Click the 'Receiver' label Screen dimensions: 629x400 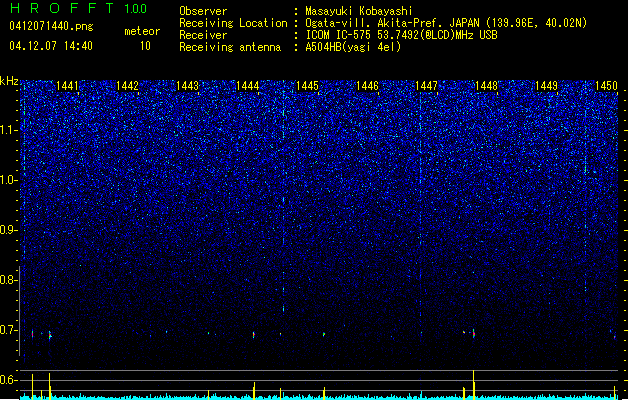[x=203, y=35]
